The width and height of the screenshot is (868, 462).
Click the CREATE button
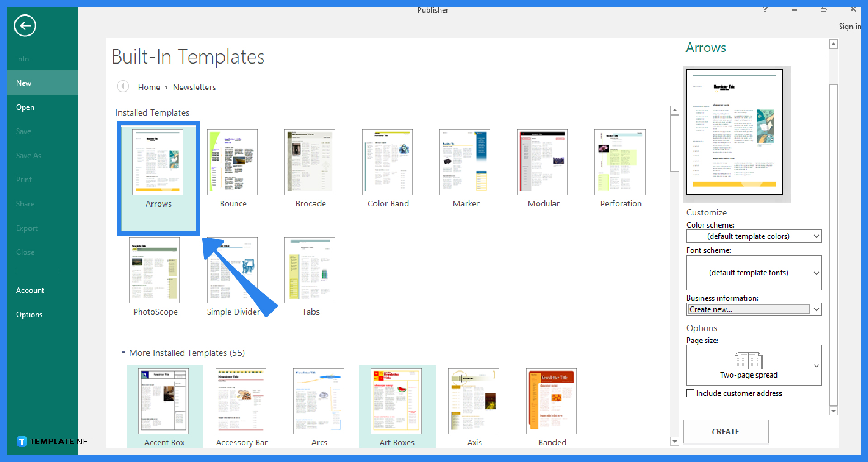[725, 431]
